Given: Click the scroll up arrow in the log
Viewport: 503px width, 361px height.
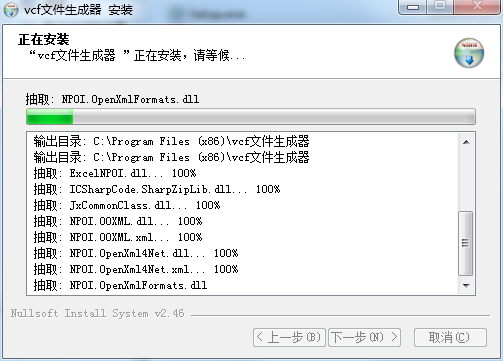Looking at the screenshot, I should 466,142.
